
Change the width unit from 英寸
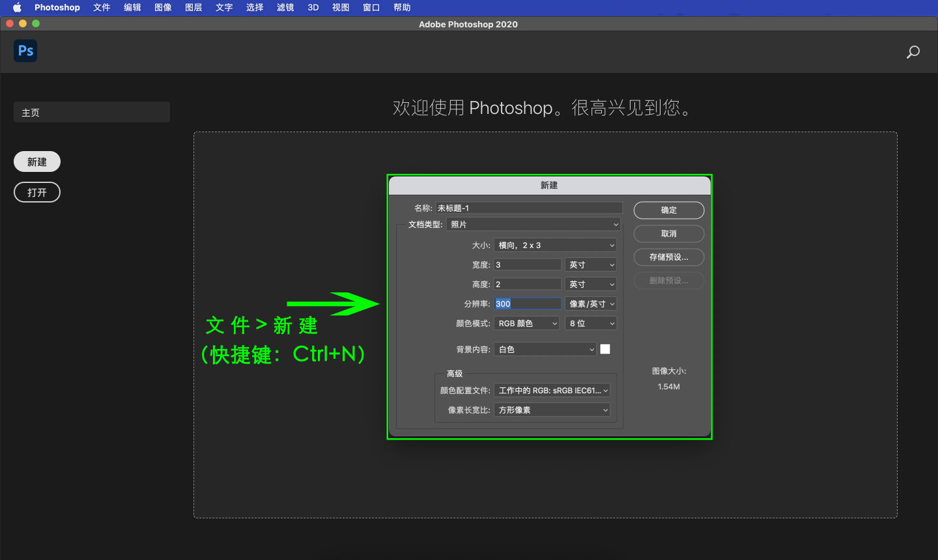pos(590,264)
